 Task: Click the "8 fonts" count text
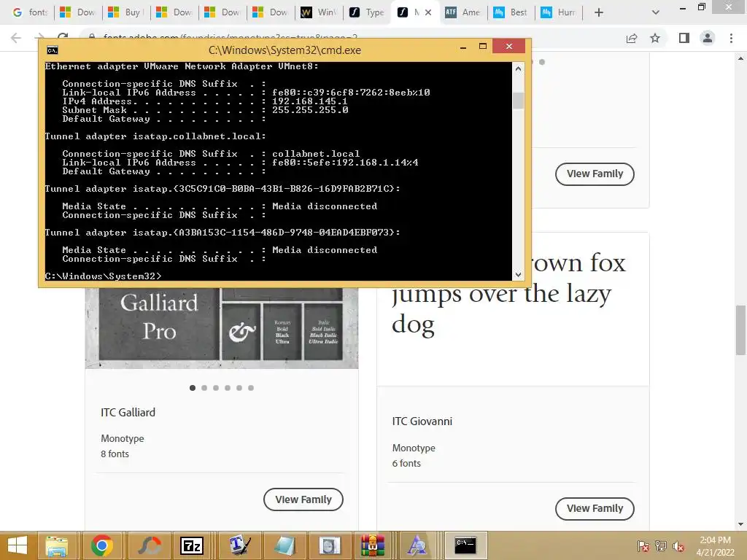(115, 454)
